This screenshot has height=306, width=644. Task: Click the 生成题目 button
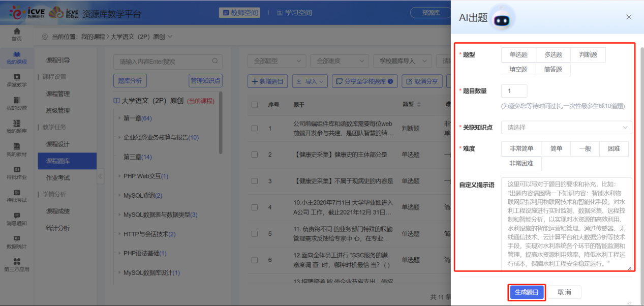[x=527, y=292]
